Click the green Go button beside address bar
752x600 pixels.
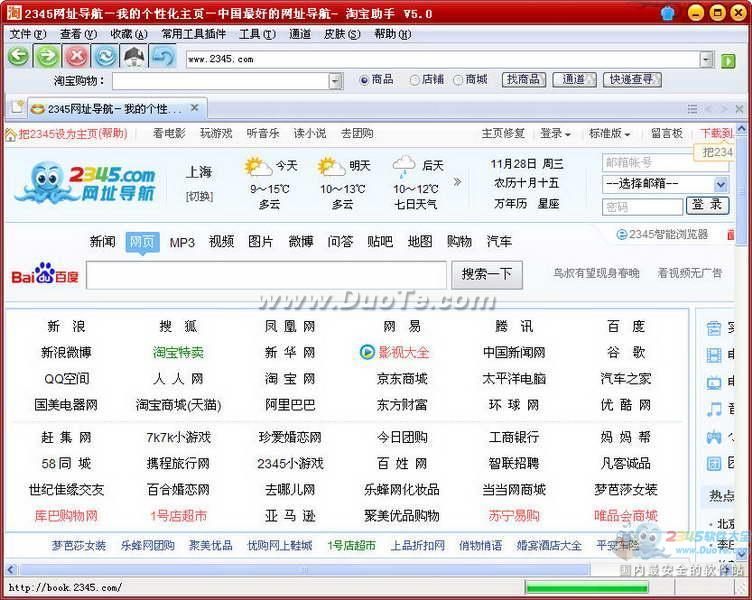click(x=729, y=60)
